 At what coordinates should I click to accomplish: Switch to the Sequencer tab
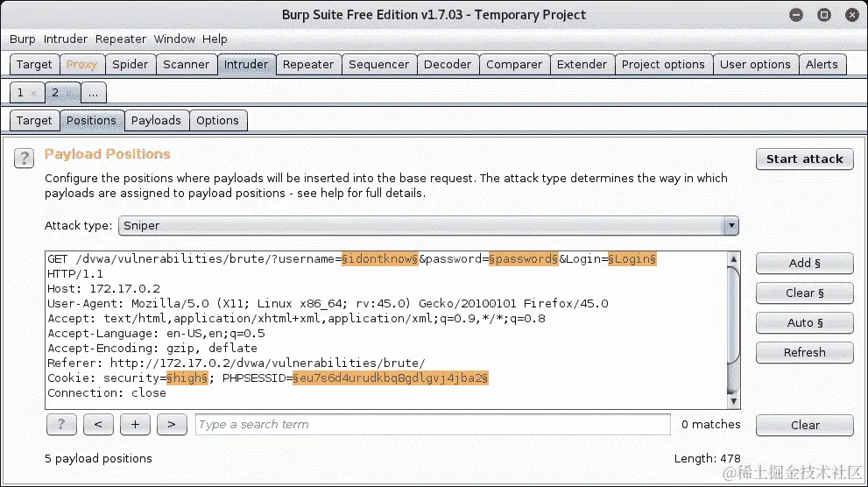[379, 64]
